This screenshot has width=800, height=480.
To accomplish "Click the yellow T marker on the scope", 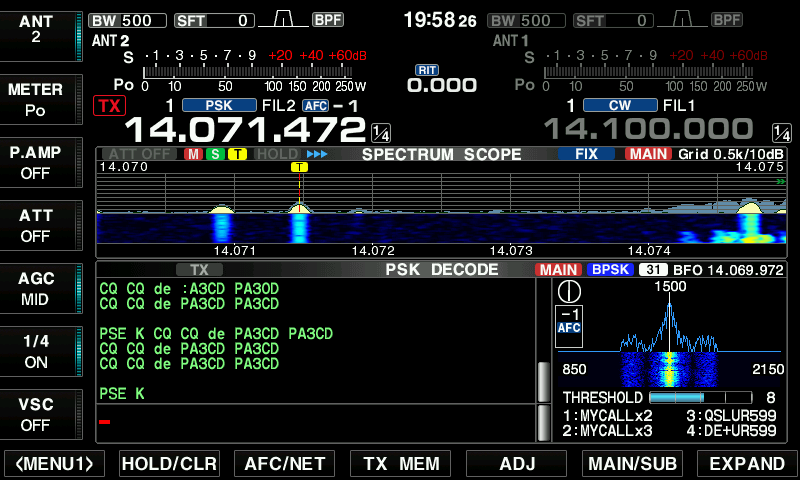I will (x=299, y=167).
